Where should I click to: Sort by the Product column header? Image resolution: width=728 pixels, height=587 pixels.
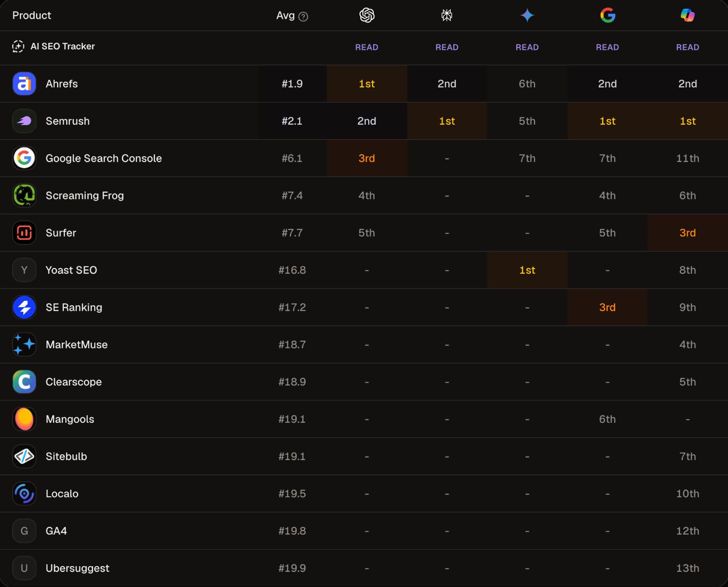31,15
